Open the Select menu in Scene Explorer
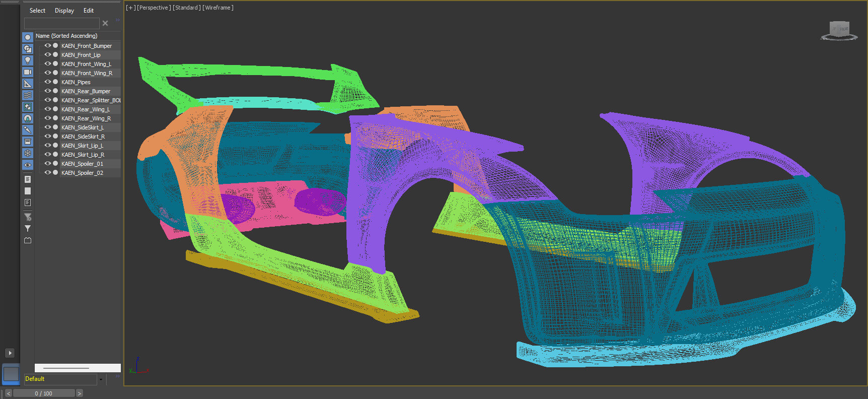Image resolution: width=868 pixels, height=399 pixels. (x=37, y=11)
